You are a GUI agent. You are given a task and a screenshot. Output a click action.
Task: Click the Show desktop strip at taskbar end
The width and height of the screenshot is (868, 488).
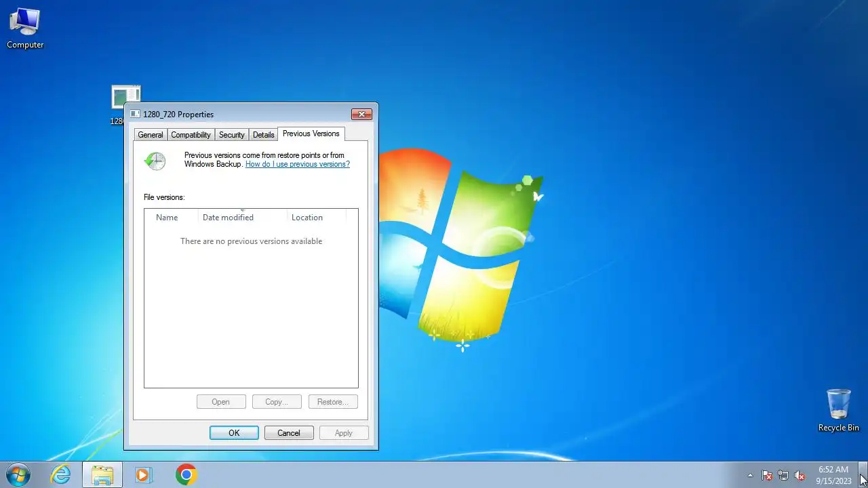click(863, 474)
